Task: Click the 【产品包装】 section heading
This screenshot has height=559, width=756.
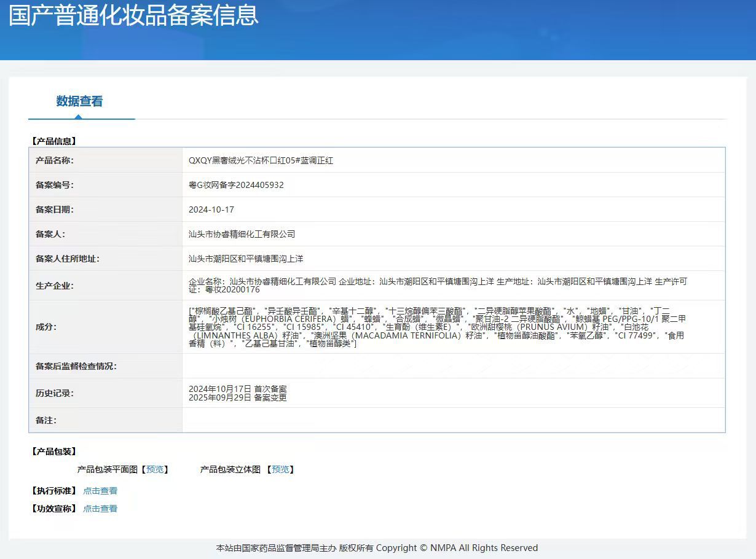Action: pos(54,451)
